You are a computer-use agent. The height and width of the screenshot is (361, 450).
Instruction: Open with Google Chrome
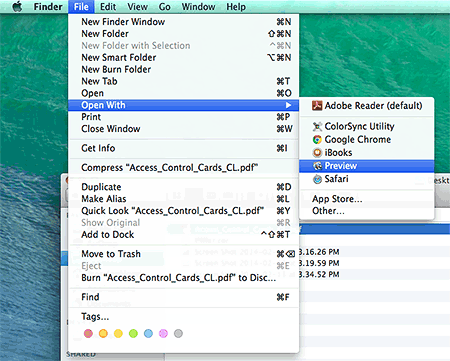coord(367,140)
